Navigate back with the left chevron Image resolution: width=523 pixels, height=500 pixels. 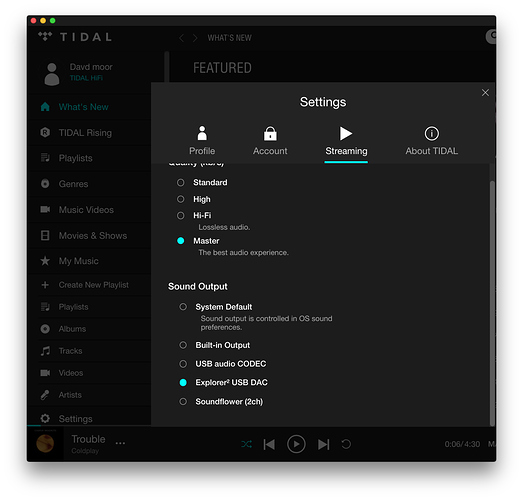[x=181, y=38]
